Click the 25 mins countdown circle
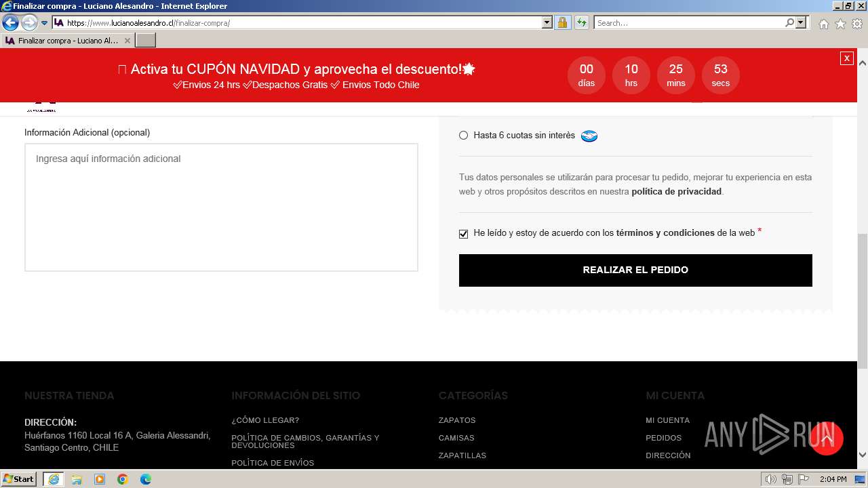Image resolution: width=868 pixels, height=488 pixels. point(676,75)
